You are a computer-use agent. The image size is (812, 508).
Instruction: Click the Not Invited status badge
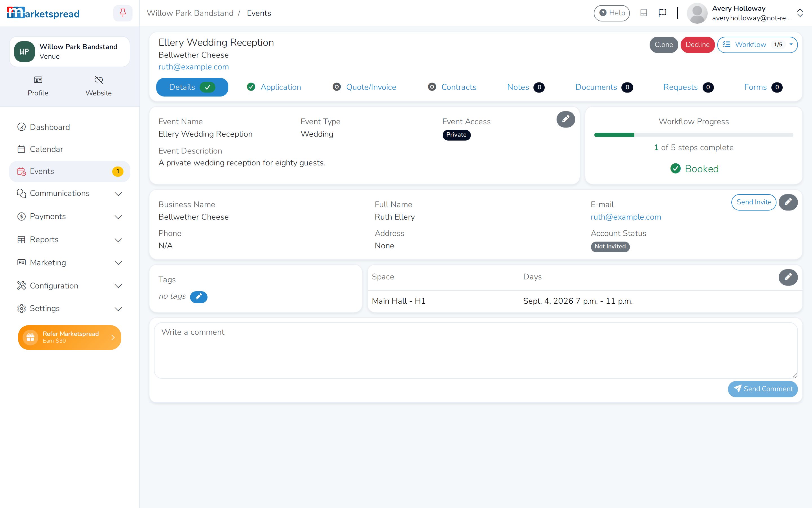coord(610,247)
